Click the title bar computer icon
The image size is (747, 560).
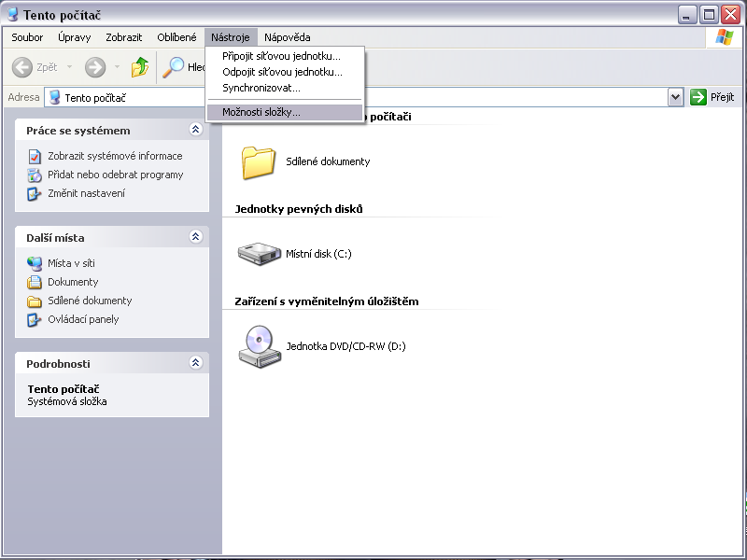(x=13, y=15)
